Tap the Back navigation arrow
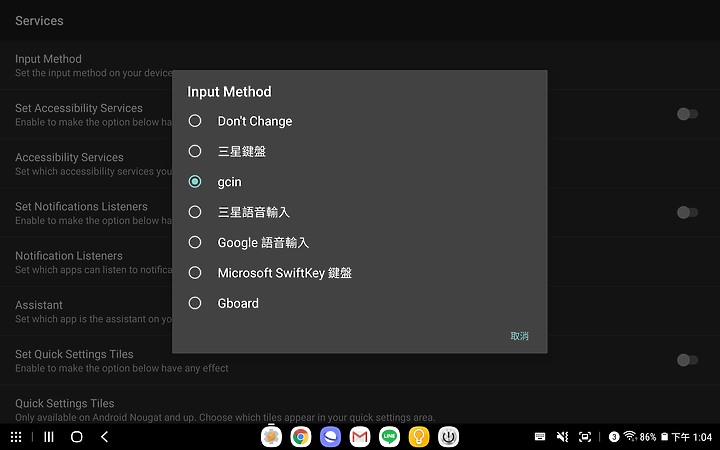720x450 pixels. point(105,437)
